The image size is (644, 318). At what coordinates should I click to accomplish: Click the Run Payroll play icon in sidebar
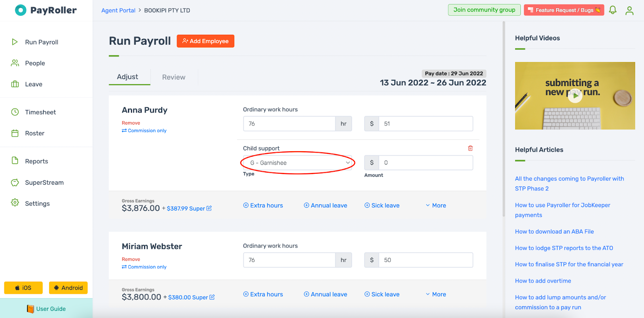[x=15, y=42]
